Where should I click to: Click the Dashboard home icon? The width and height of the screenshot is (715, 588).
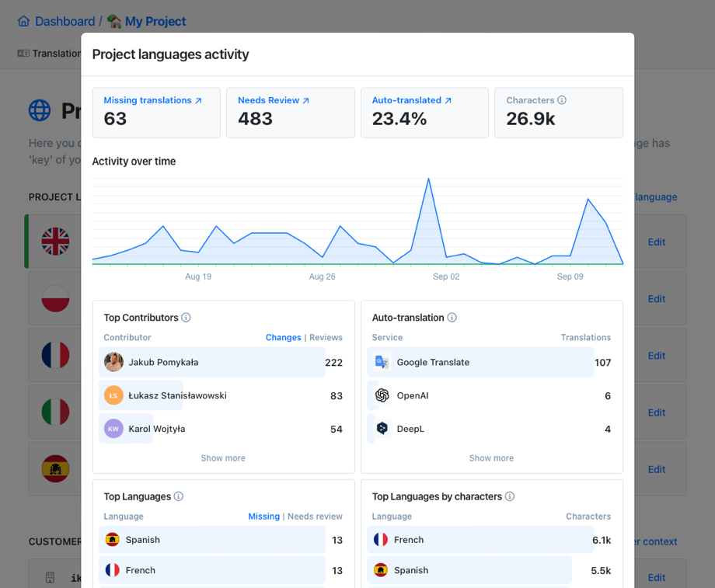24,21
